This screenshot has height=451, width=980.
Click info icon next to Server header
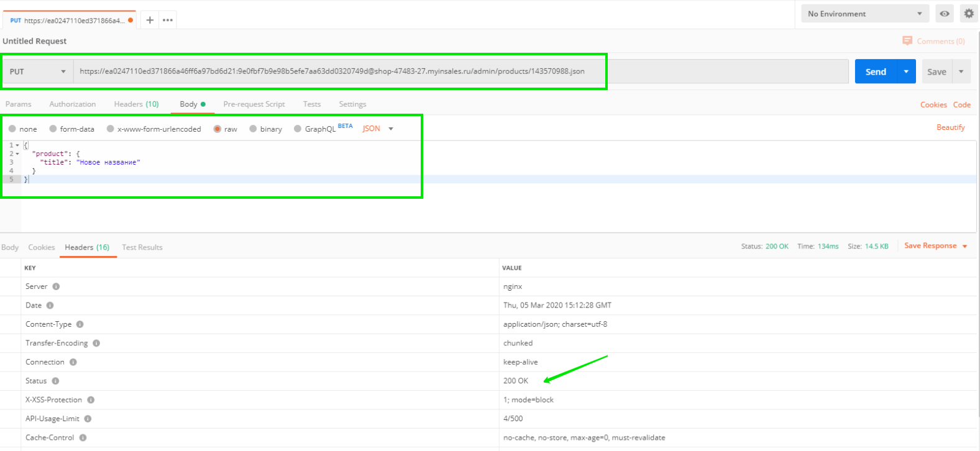(x=56, y=286)
